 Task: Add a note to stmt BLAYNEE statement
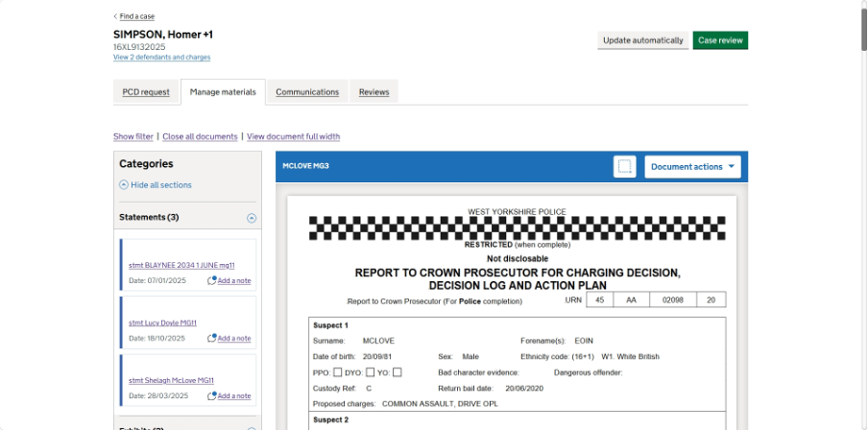pyautogui.click(x=234, y=280)
